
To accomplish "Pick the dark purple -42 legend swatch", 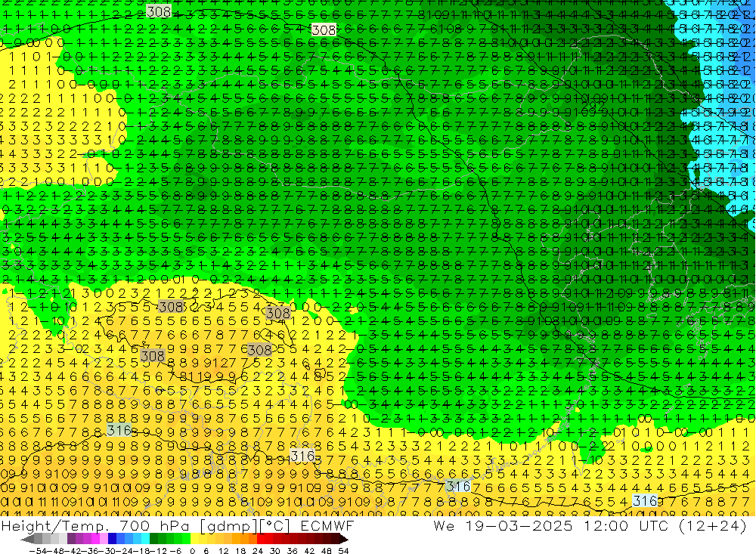I will [x=71, y=539].
